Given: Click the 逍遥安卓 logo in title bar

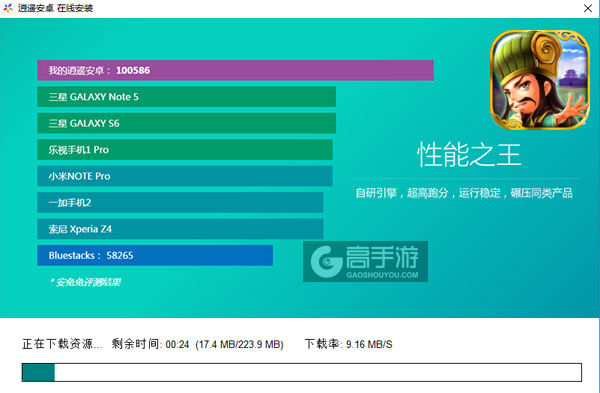Looking at the screenshot, I should click(8, 8).
